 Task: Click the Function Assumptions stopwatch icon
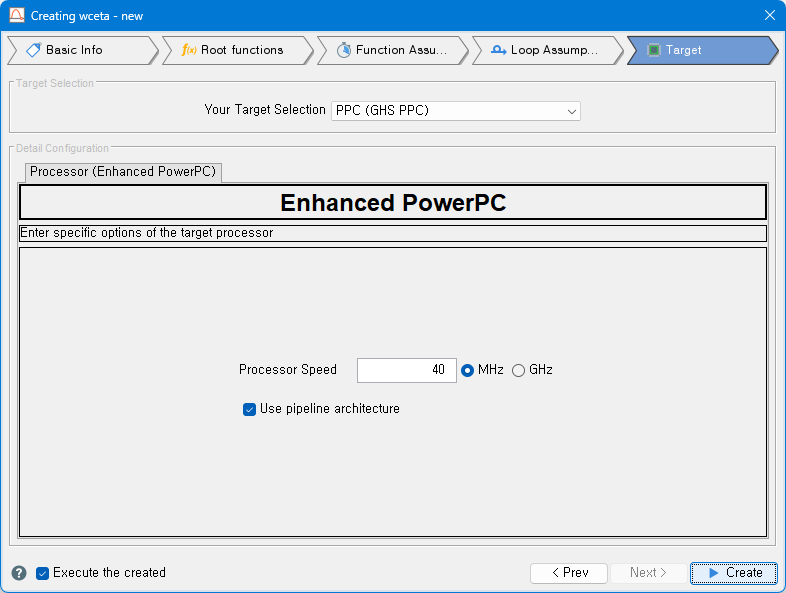click(344, 50)
